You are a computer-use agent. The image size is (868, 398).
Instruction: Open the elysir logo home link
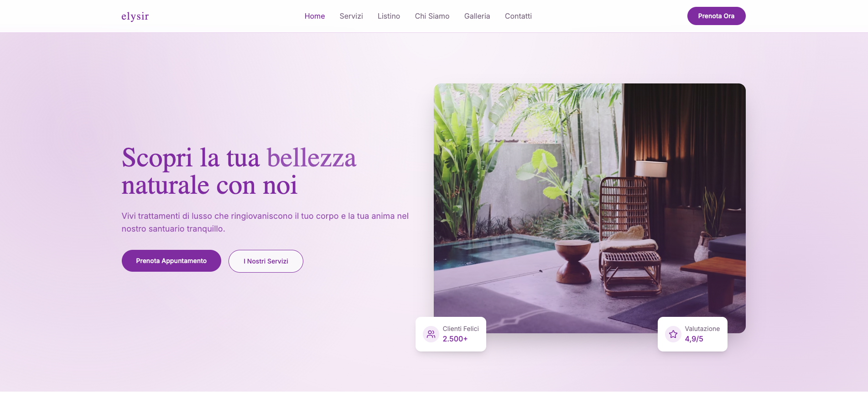click(x=135, y=16)
